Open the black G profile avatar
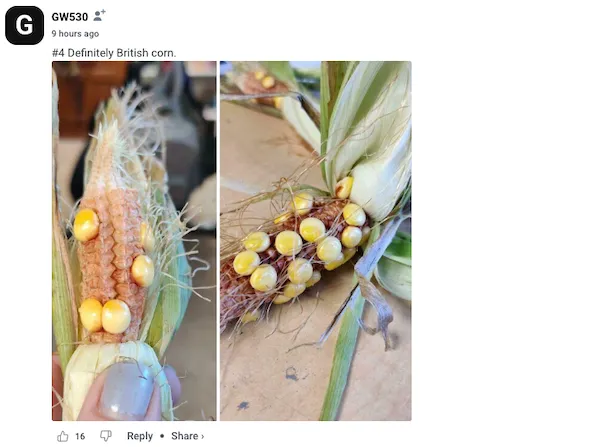 [x=25, y=25]
